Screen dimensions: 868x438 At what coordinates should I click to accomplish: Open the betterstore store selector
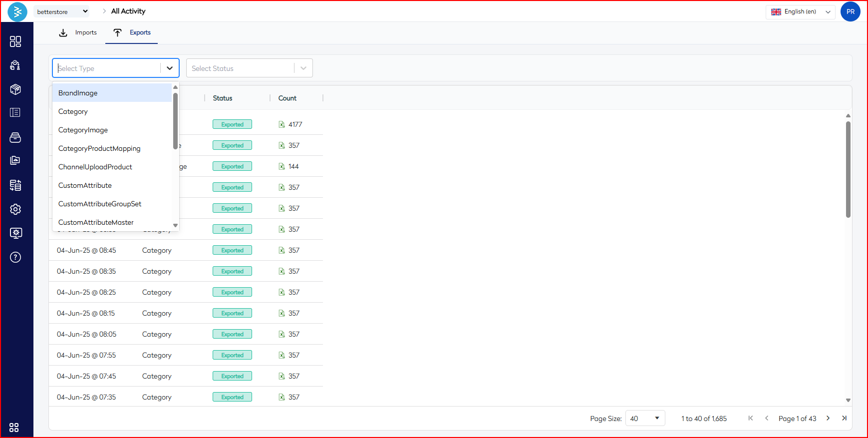(x=62, y=11)
